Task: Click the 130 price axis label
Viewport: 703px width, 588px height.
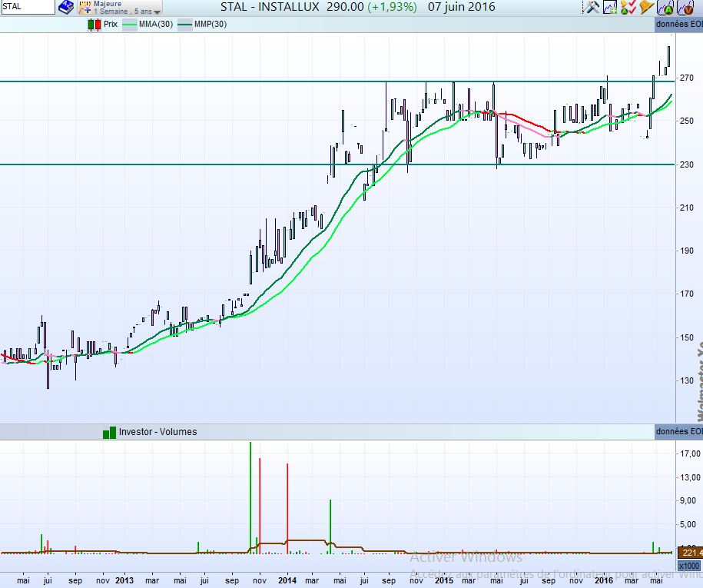Action: click(x=686, y=380)
